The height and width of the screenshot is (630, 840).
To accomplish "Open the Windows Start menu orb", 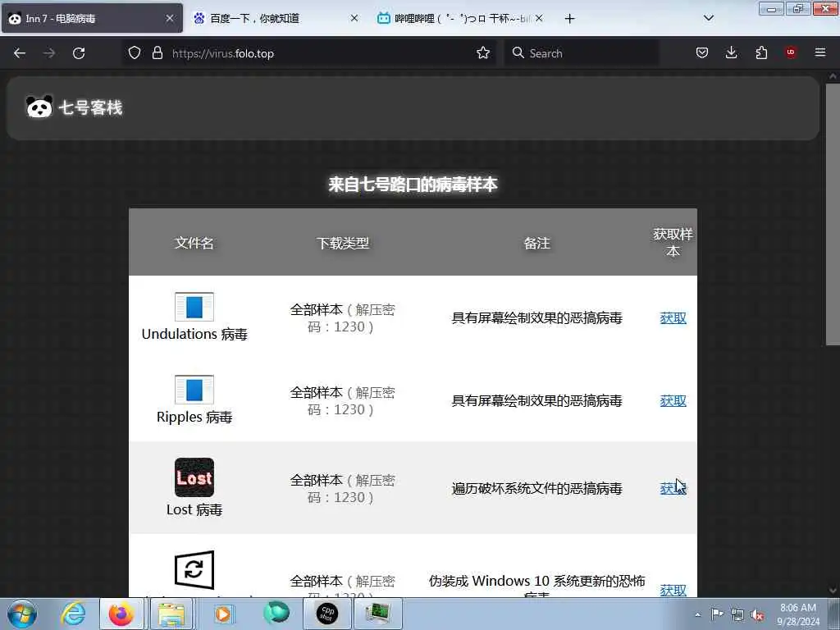I will (22, 614).
